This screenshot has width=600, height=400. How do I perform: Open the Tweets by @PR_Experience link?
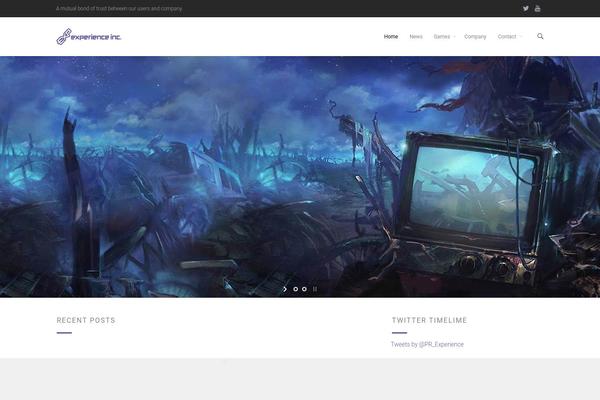click(427, 344)
